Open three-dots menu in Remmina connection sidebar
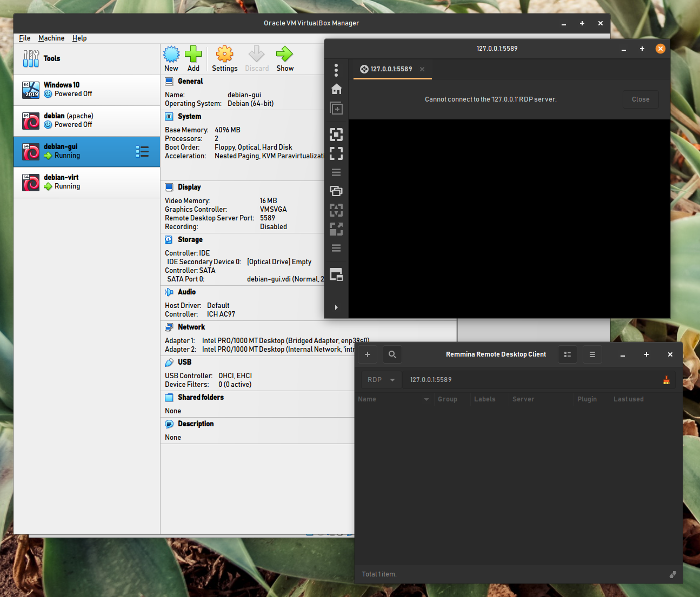This screenshot has width=700, height=597. (336, 70)
